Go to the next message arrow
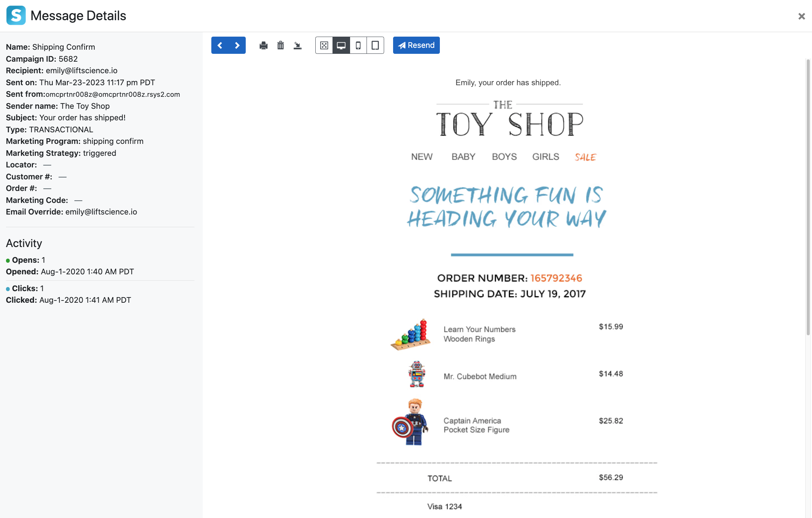This screenshot has width=812, height=518. (237, 45)
